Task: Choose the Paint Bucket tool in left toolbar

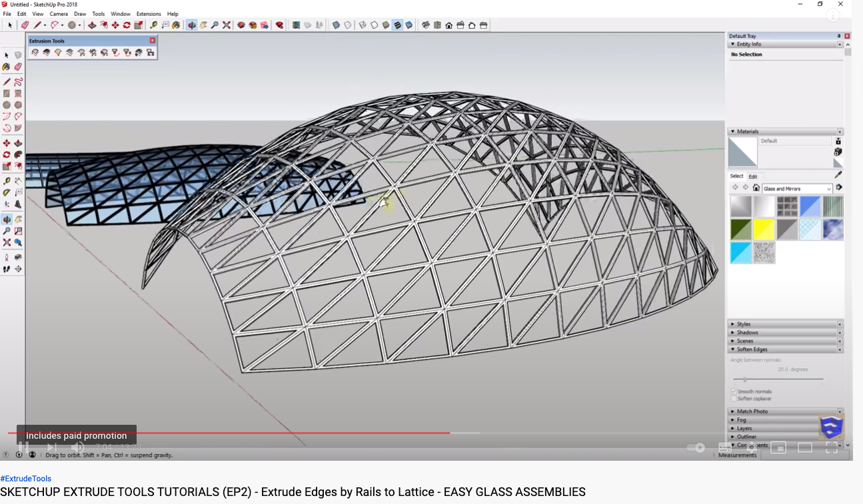Action: pos(7,67)
